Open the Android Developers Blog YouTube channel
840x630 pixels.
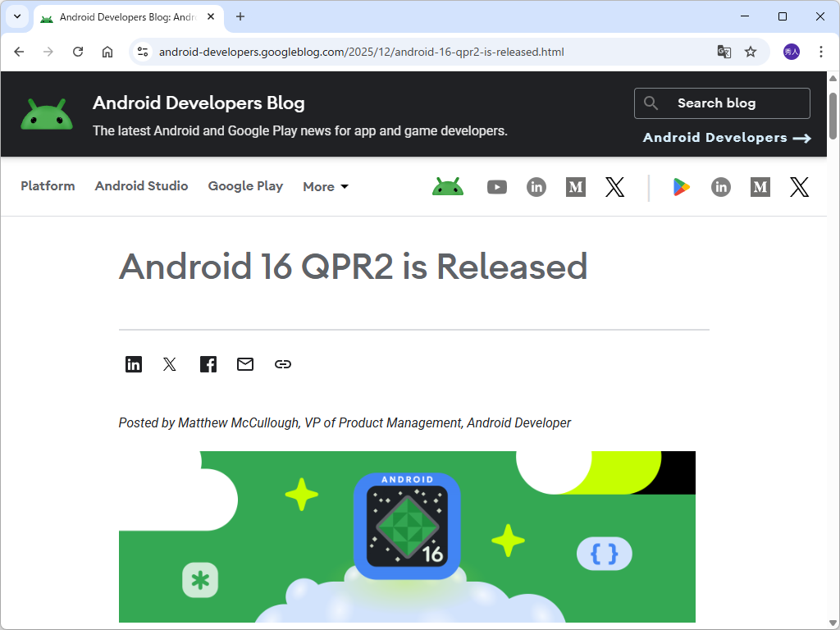point(497,187)
